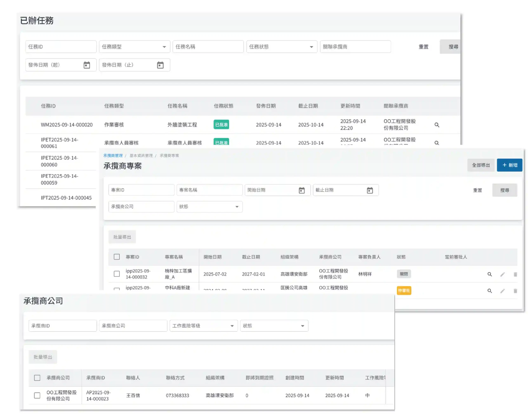
Task: Delete project 楠梓加工區擴廠_A with trash icon
Action: [515, 274]
